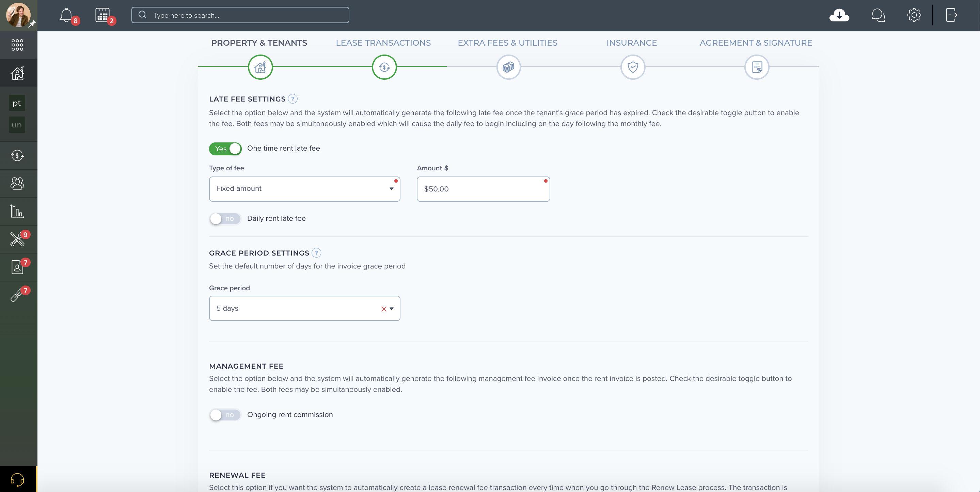This screenshot has width=980, height=492.
Task: Open the apps grid menu icon
Action: coord(17,45)
